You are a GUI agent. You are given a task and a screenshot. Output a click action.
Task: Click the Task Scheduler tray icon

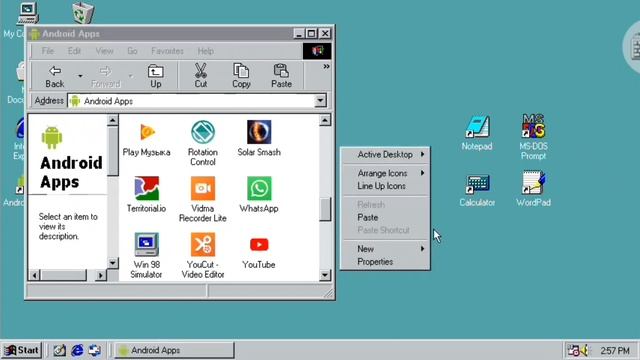point(573,350)
